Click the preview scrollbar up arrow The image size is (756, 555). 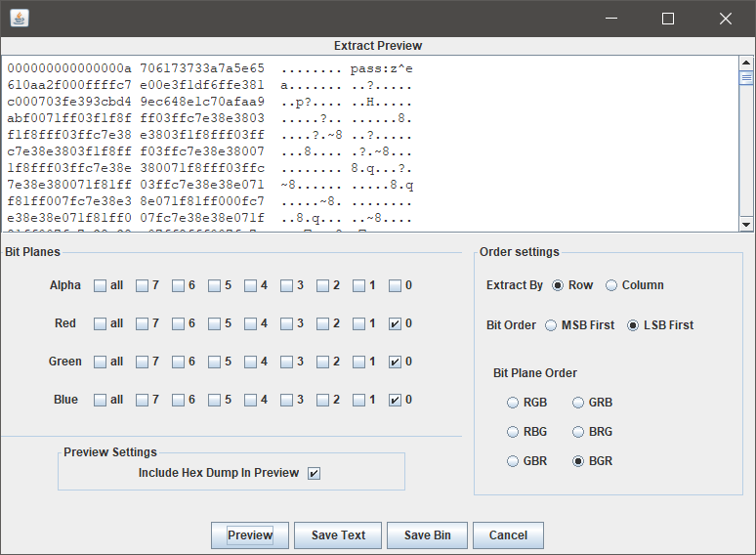point(746,63)
